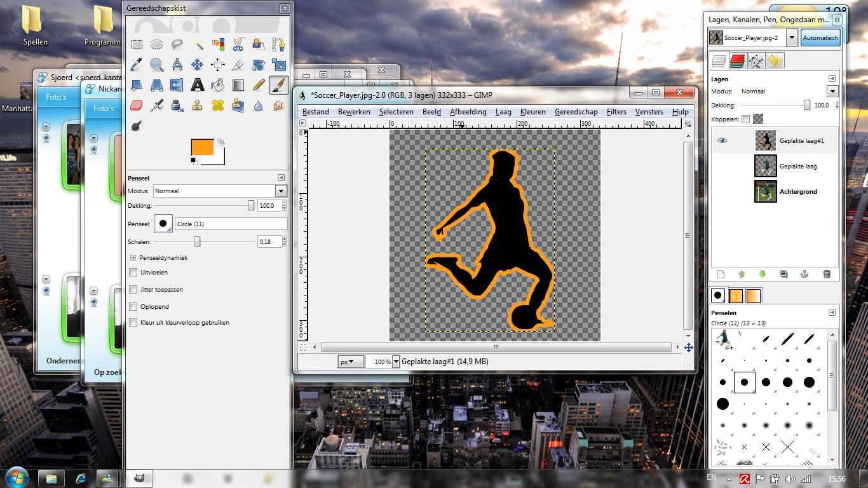Anchor the floating layer with anchor icon
This screenshot has width=868, height=488.
(x=804, y=274)
